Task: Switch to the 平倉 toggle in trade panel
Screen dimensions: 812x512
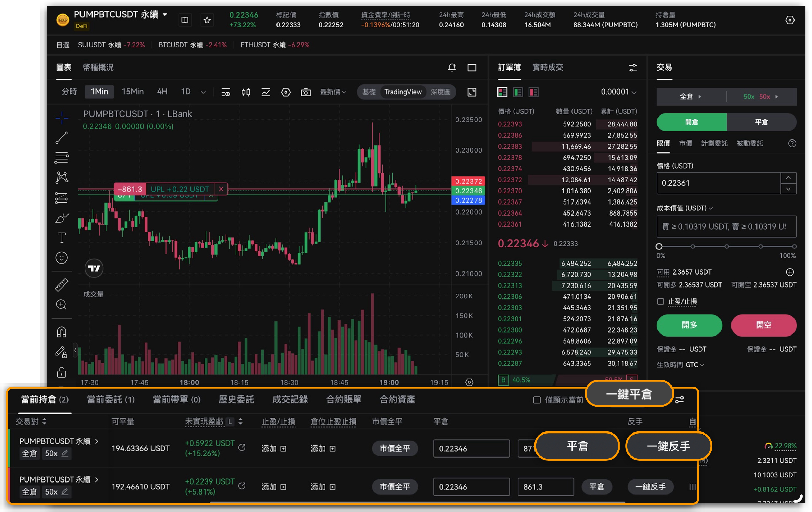Action: (x=761, y=122)
